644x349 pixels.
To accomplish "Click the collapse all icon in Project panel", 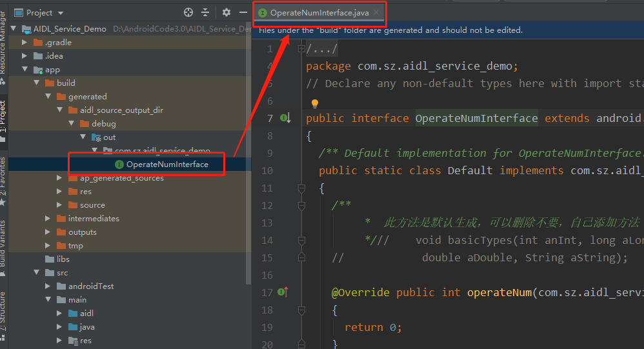I will [205, 12].
